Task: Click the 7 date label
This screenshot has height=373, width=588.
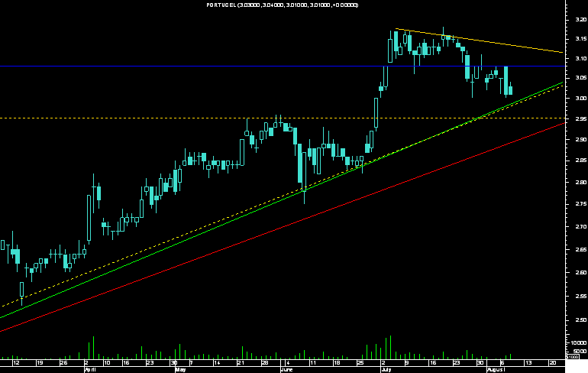Action: click(191, 363)
